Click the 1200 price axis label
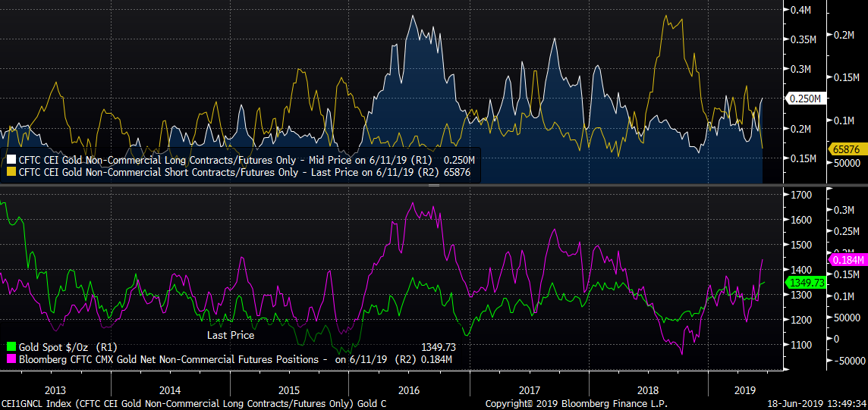 801,319
